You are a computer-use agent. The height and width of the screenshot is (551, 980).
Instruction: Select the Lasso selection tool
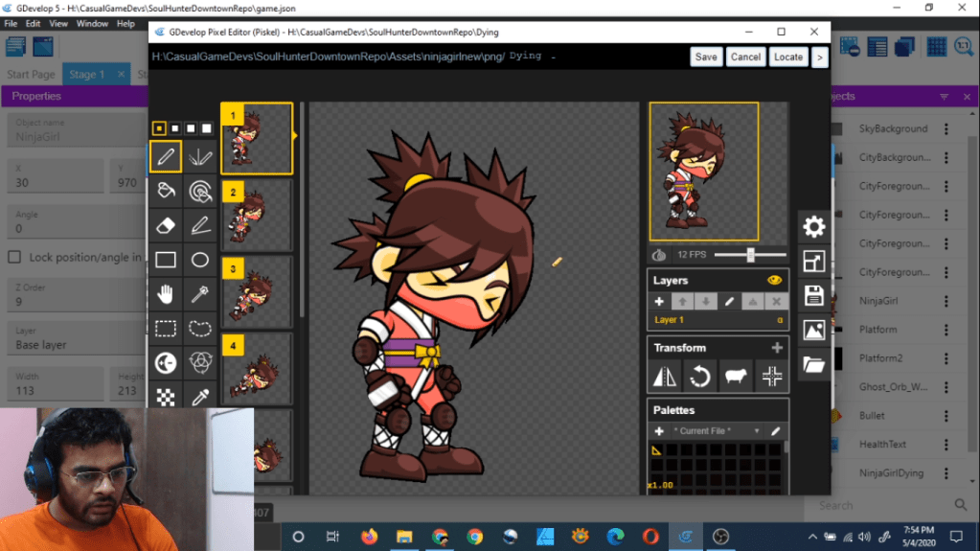click(x=200, y=329)
